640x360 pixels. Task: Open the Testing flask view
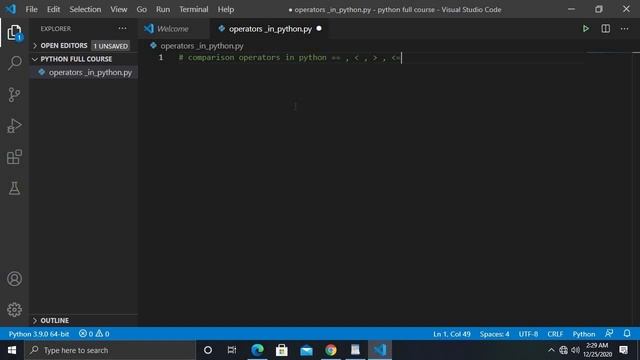point(14,188)
